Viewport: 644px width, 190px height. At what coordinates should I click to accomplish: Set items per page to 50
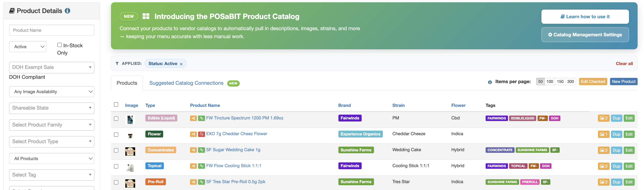coord(540,82)
